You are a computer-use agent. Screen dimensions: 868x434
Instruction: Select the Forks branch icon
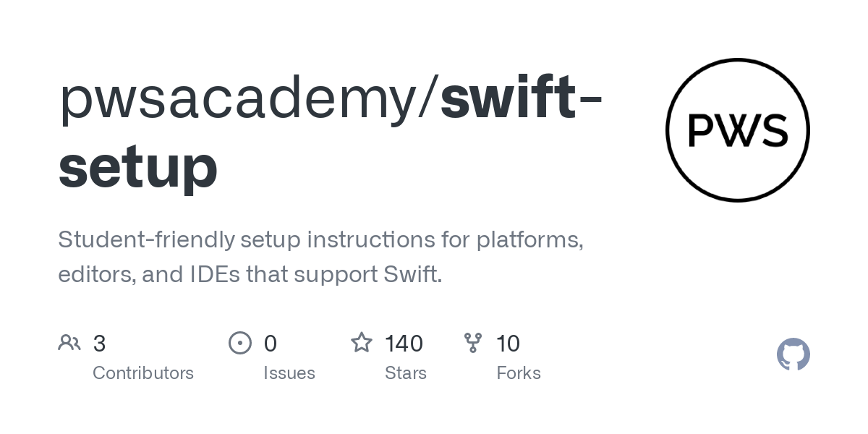point(473,343)
